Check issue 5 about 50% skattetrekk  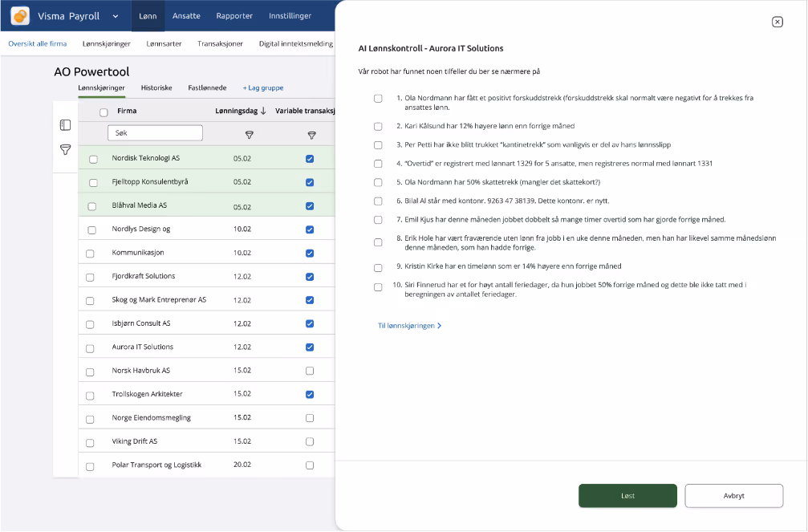pos(378,182)
